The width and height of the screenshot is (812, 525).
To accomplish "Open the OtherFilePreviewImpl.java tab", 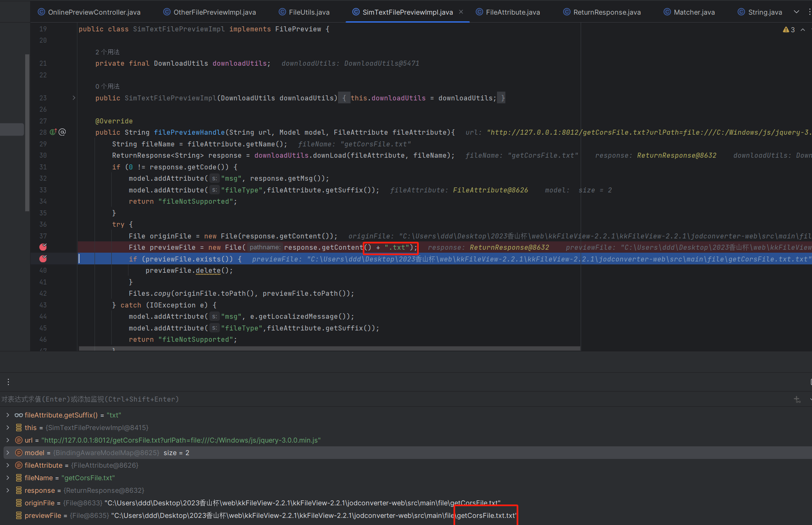I will (210, 12).
